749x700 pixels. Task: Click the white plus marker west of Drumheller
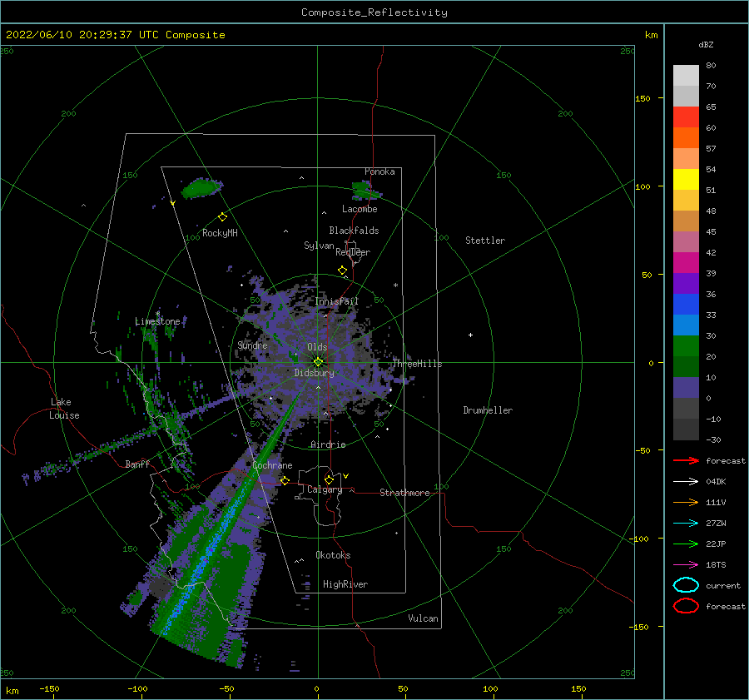[470, 335]
